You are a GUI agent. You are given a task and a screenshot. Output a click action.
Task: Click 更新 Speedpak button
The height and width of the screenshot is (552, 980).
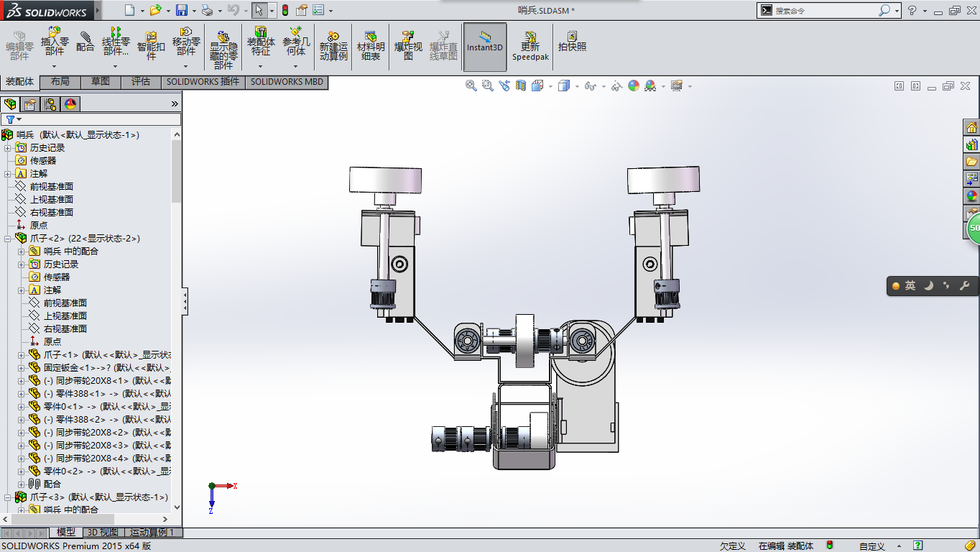click(x=530, y=46)
